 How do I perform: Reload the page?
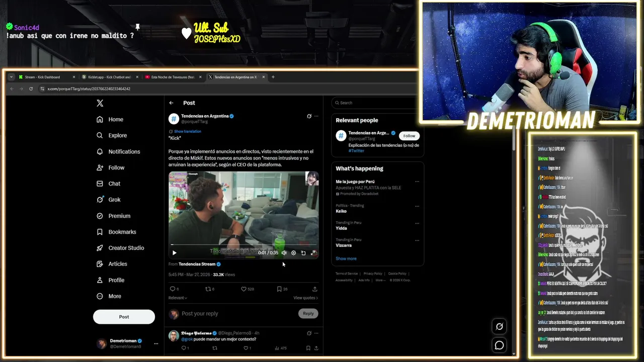click(31, 88)
